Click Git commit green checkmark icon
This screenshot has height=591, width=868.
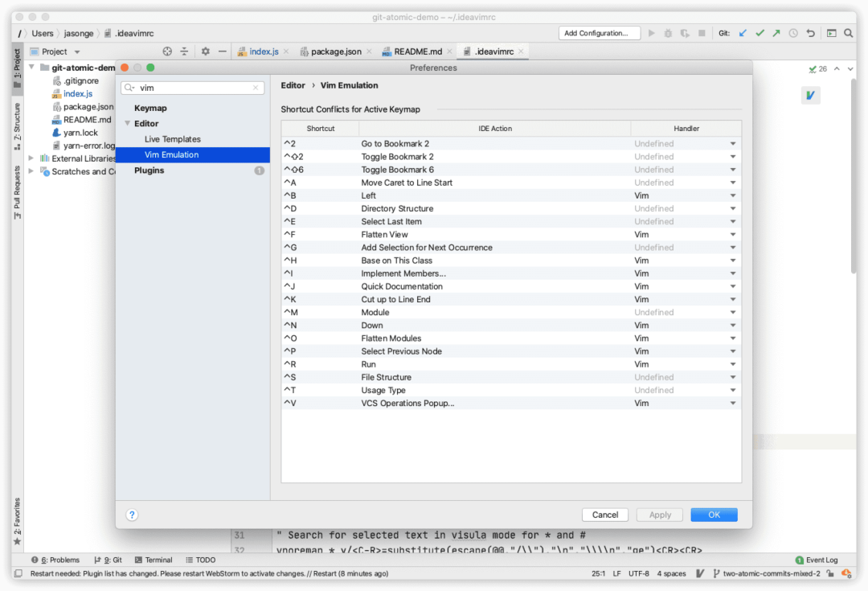[x=759, y=33]
